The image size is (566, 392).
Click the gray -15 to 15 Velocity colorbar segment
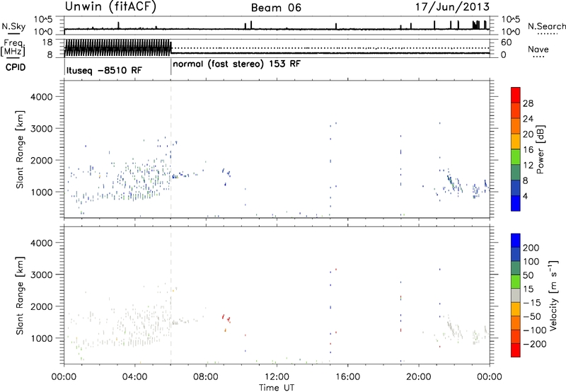pos(516,295)
